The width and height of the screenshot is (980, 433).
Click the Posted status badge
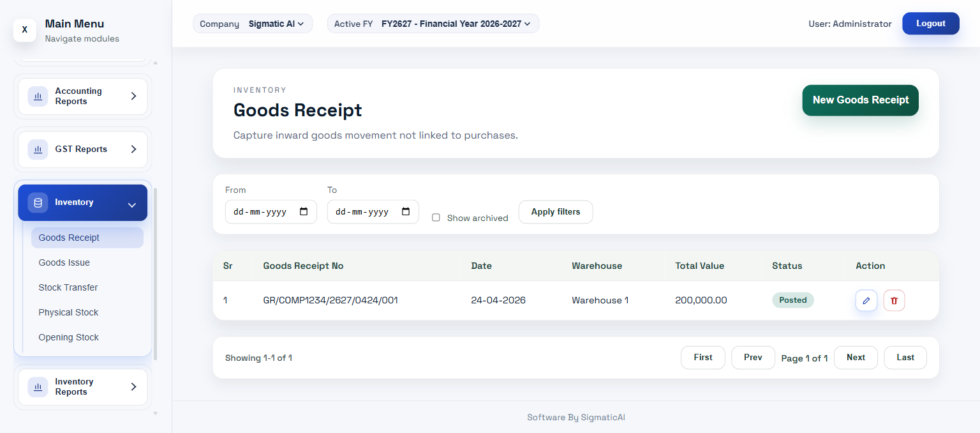(793, 300)
